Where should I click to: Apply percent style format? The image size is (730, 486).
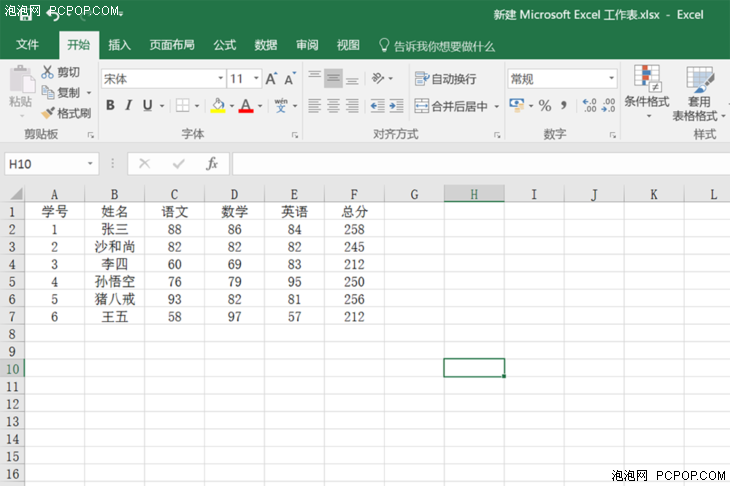pos(545,105)
